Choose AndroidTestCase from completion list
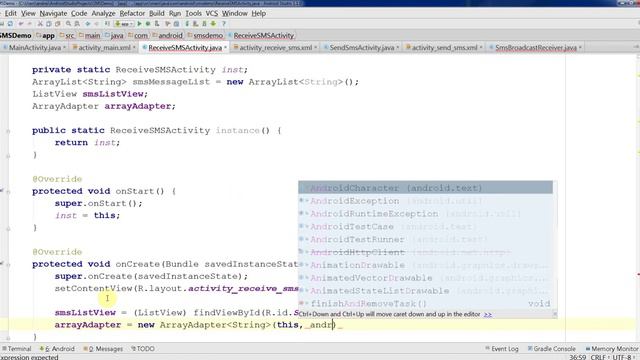Screen dimensions: 640x360 click(x=425, y=227)
